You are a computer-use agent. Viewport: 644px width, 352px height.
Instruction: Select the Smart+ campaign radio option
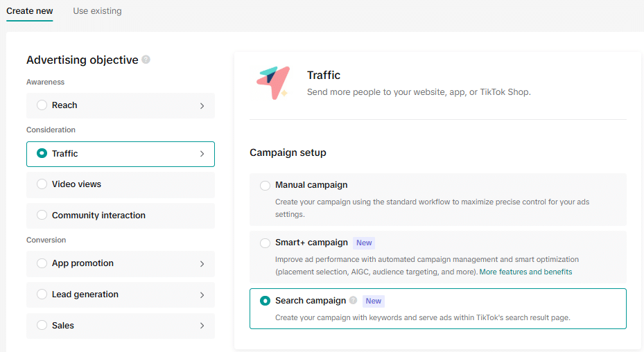265,243
